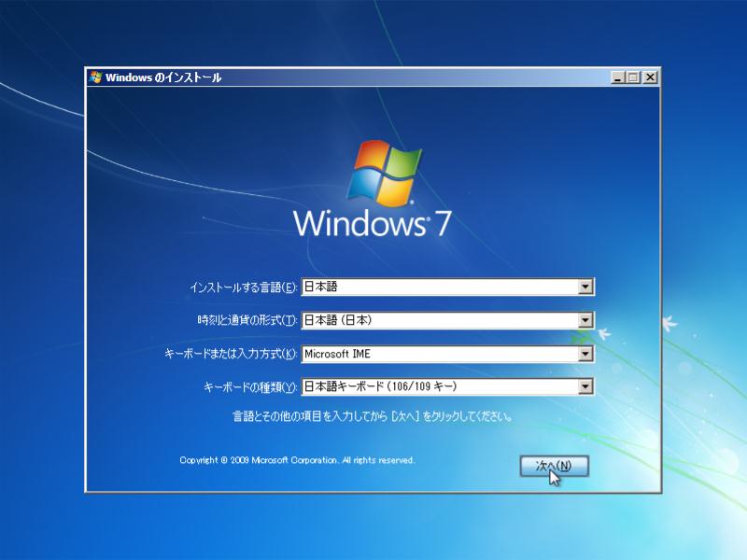Click the キーボードの種類(Y) label
The height and width of the screenshot is (560, 747).
(x=250, y=387)
